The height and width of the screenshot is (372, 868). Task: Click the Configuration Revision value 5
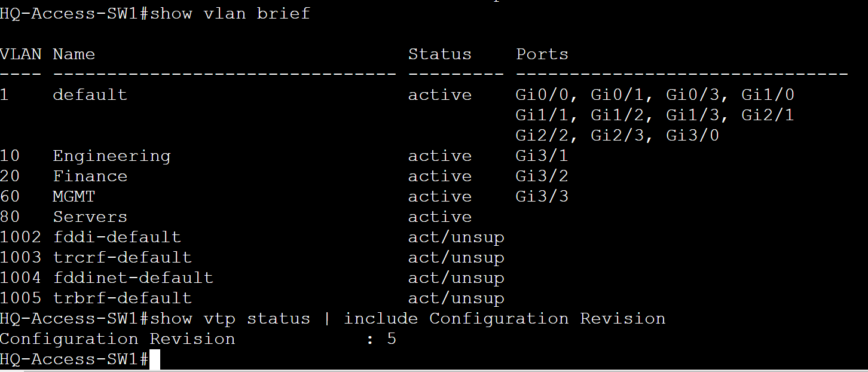(x=392, y=339)
